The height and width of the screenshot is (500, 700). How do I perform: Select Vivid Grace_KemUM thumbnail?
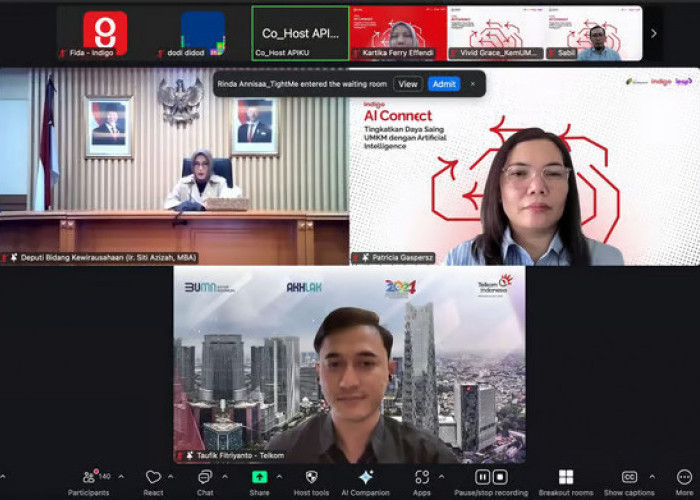pos(496,33)
